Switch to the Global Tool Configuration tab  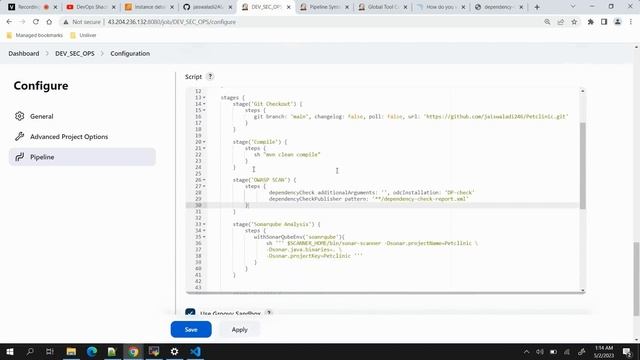[383, 7]
